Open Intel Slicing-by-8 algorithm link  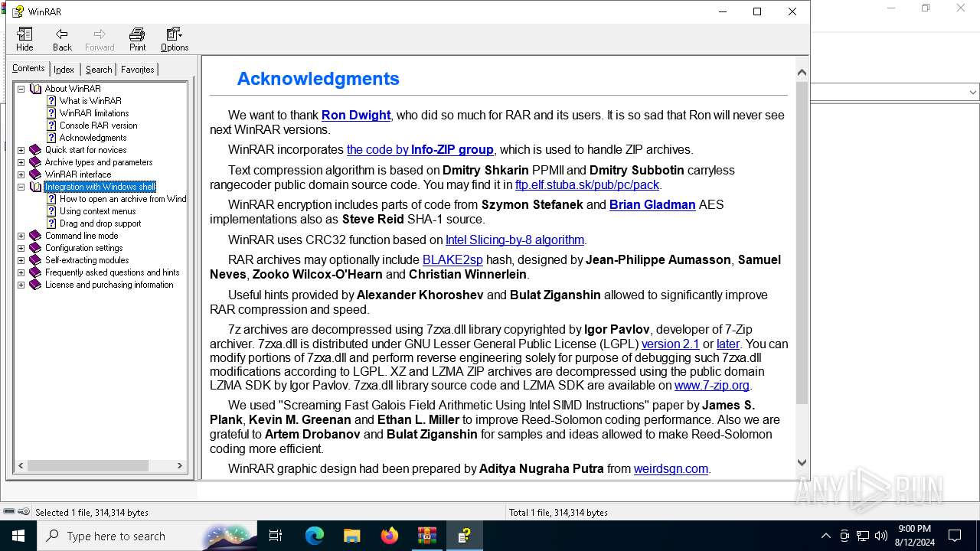(x=515, y=240)
